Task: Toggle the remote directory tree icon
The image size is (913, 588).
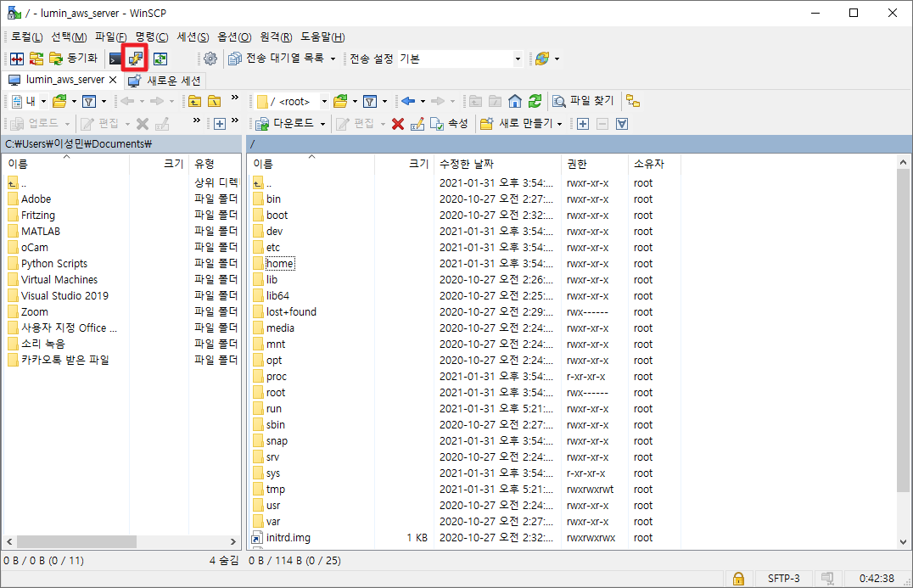Action: tap(634, 102)
